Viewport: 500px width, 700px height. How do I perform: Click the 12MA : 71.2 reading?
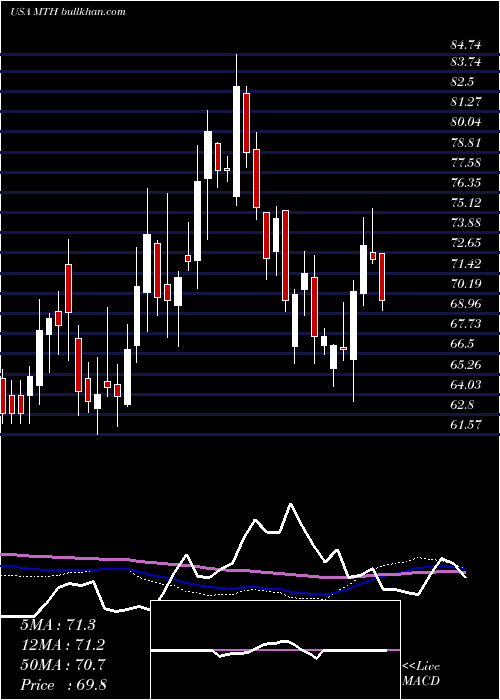click(x=62, y=645)
